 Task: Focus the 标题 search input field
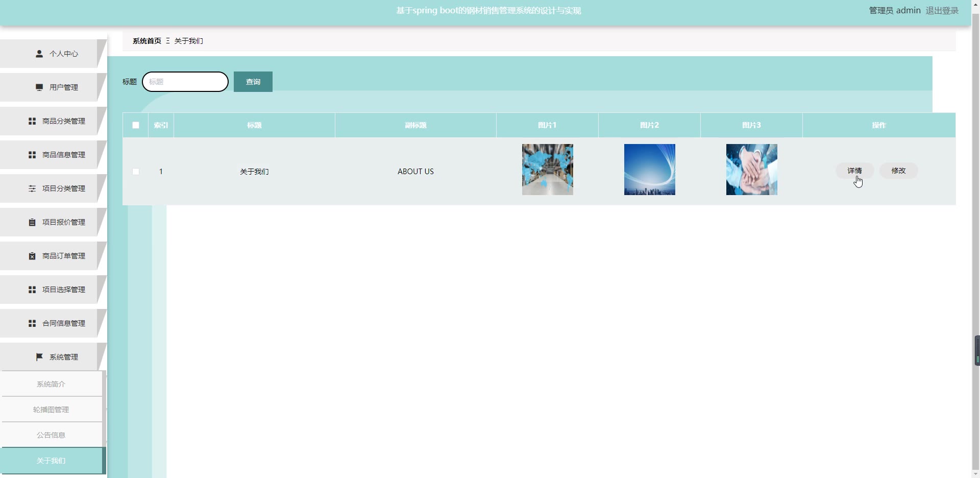pos(185,82)
